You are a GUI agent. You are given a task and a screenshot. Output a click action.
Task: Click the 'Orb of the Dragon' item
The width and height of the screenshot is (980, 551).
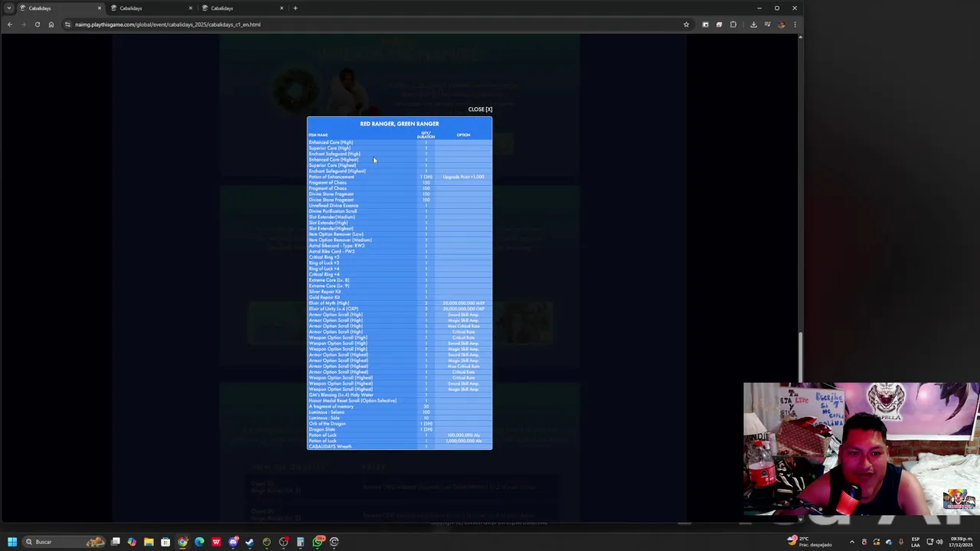click(328, 423)
